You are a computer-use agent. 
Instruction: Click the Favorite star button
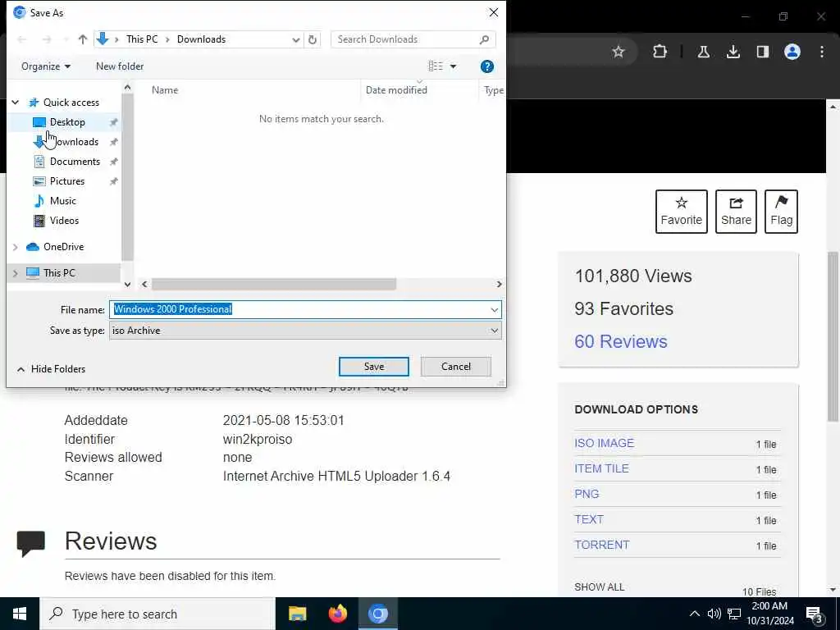pos(682,212)
